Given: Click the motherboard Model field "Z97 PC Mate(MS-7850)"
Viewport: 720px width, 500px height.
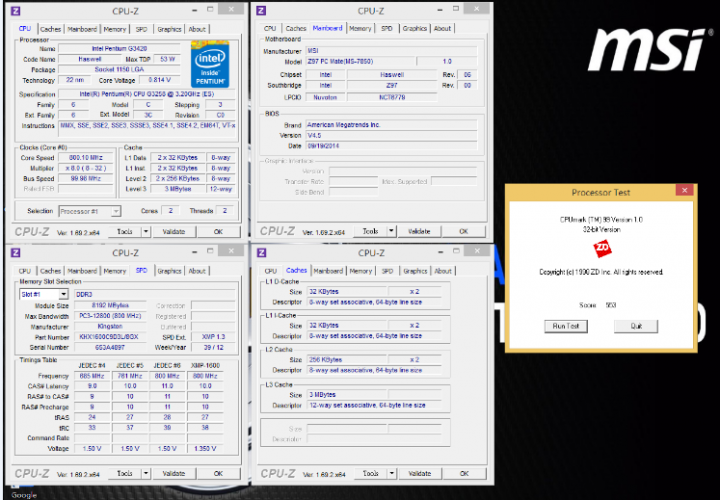Looking at the screenshot, I should tap(360, 61).
